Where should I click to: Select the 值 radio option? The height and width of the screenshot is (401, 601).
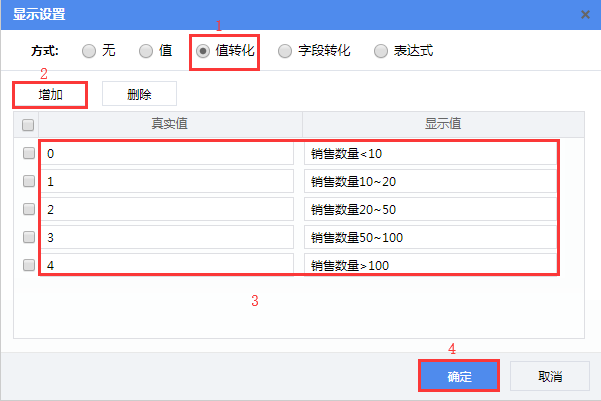point(146,50)
